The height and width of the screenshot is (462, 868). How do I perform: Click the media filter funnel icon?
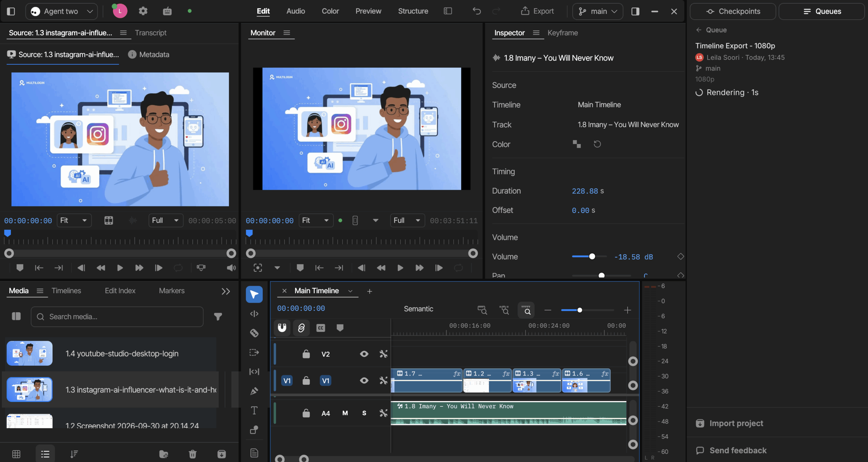[218, 317]
